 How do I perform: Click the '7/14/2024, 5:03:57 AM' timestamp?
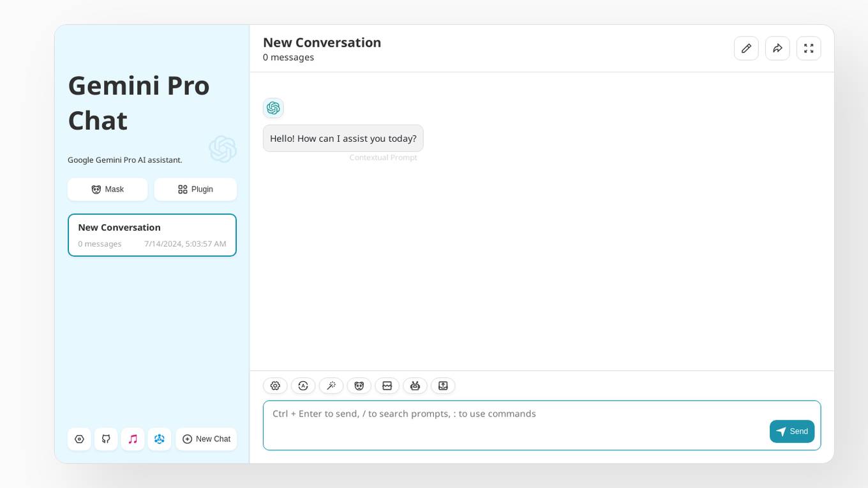coord(185,244)
